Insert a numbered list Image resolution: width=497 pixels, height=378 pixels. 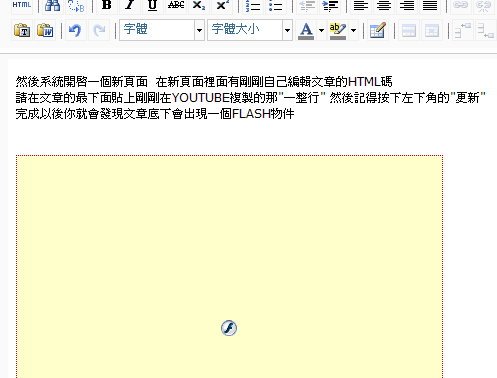coord(253,5)
